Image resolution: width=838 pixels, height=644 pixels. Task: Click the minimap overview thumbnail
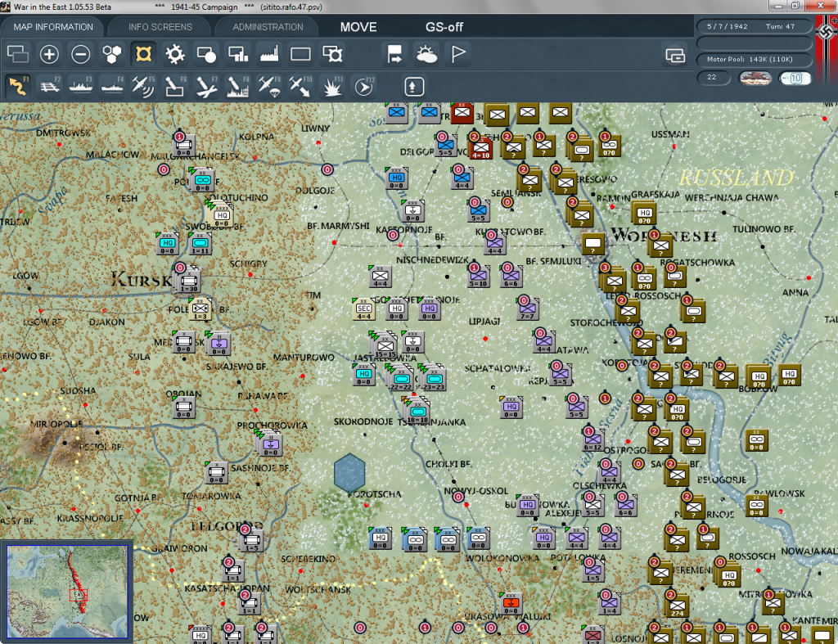67,592
